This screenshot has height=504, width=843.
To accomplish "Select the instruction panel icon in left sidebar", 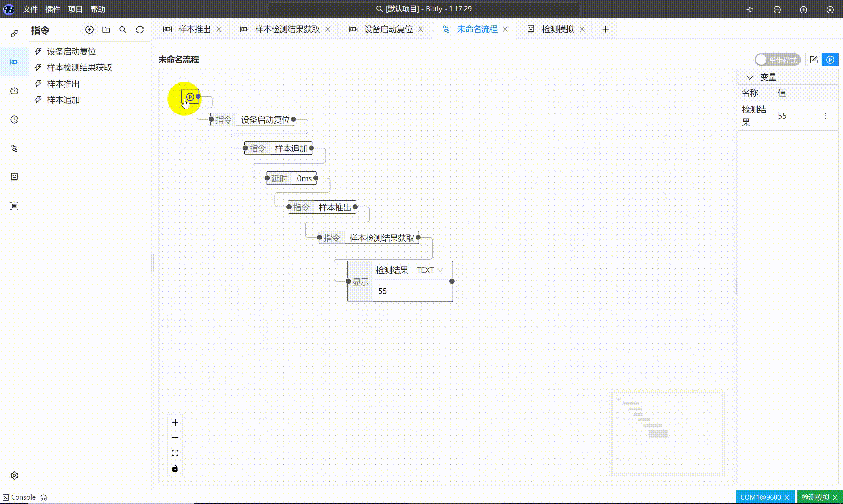I will click(14, 62).
